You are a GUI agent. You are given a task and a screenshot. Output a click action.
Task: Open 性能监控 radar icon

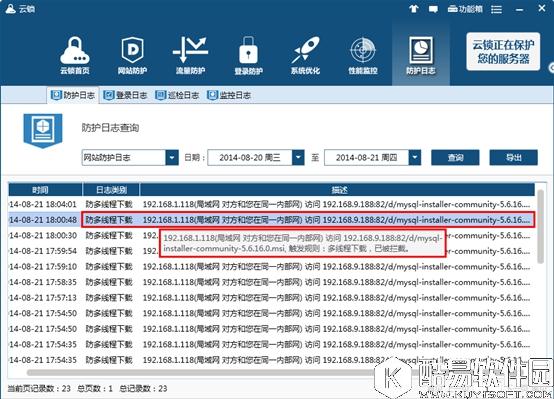pyautogui.click(x=363, y=55)
